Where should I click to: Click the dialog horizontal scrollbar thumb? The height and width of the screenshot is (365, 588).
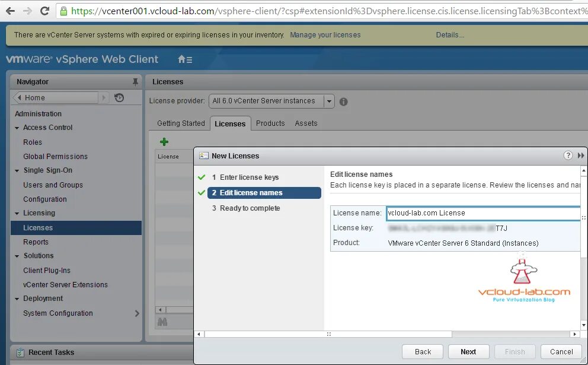328,334
